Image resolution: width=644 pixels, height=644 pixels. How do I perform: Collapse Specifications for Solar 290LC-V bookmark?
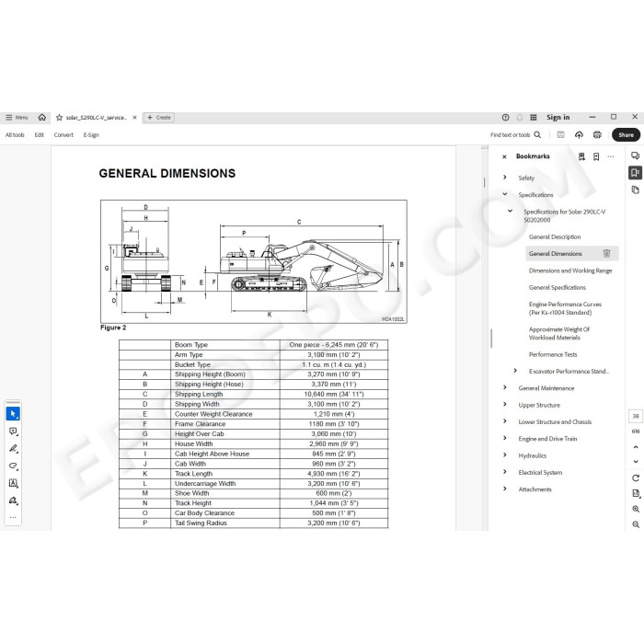(510, 211)
